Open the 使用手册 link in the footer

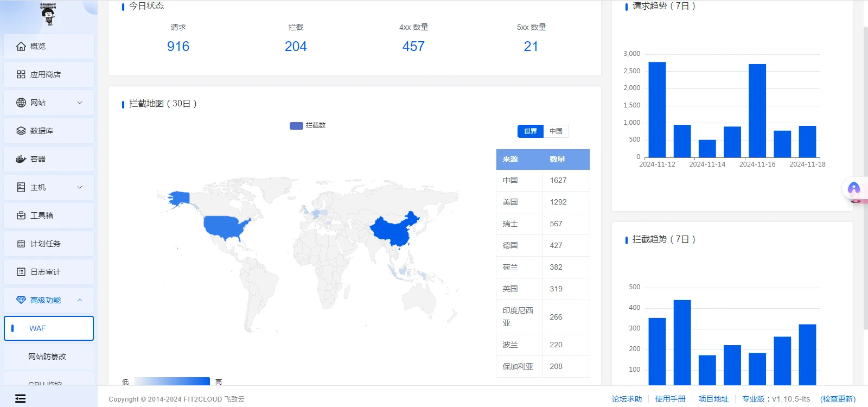[x=670, y=399]
